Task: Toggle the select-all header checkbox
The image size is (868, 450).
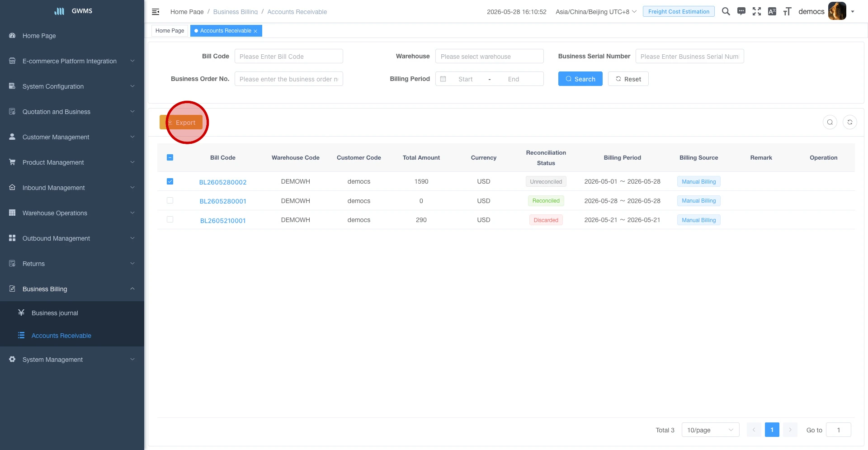Action: (x=170, y=157)
